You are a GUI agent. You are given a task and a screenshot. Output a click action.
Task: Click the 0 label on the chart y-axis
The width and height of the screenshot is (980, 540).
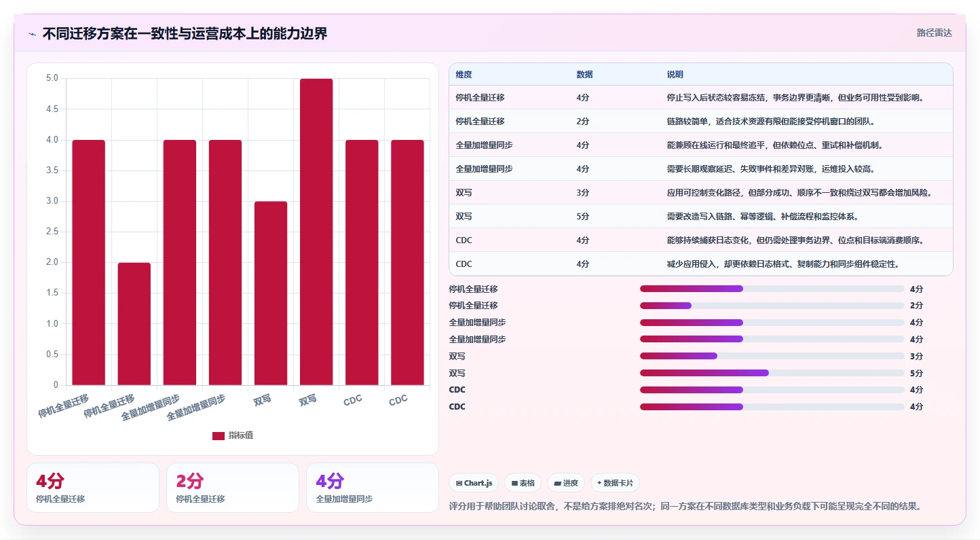coord(56,385)
